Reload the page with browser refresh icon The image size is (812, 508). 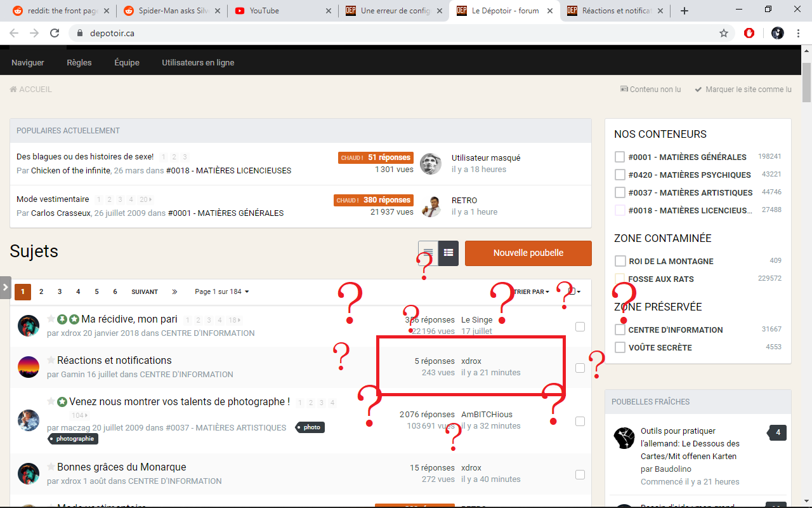point(55,33)
